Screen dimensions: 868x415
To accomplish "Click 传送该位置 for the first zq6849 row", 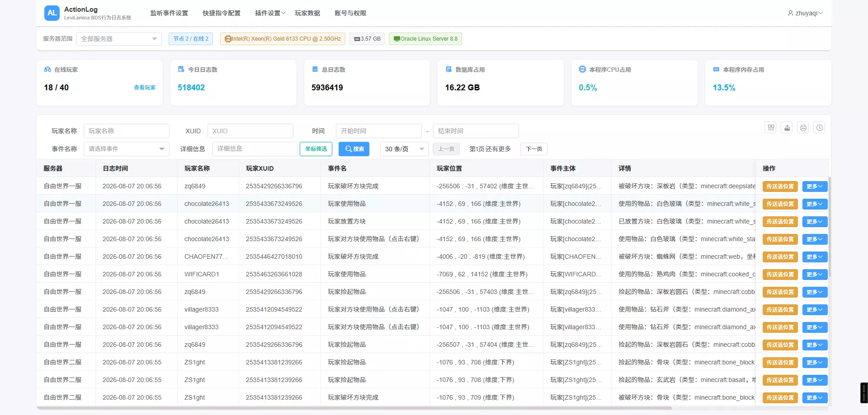I will pos(780,187).
